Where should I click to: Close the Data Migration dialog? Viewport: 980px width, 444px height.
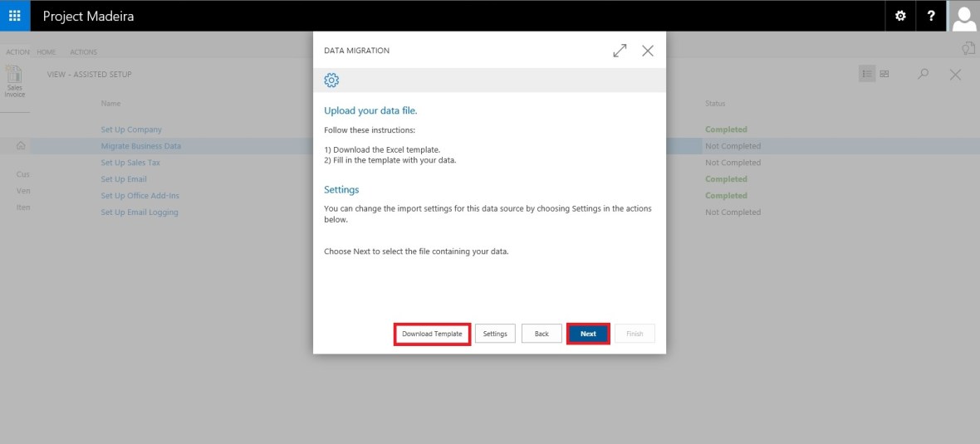click(648, 51)
